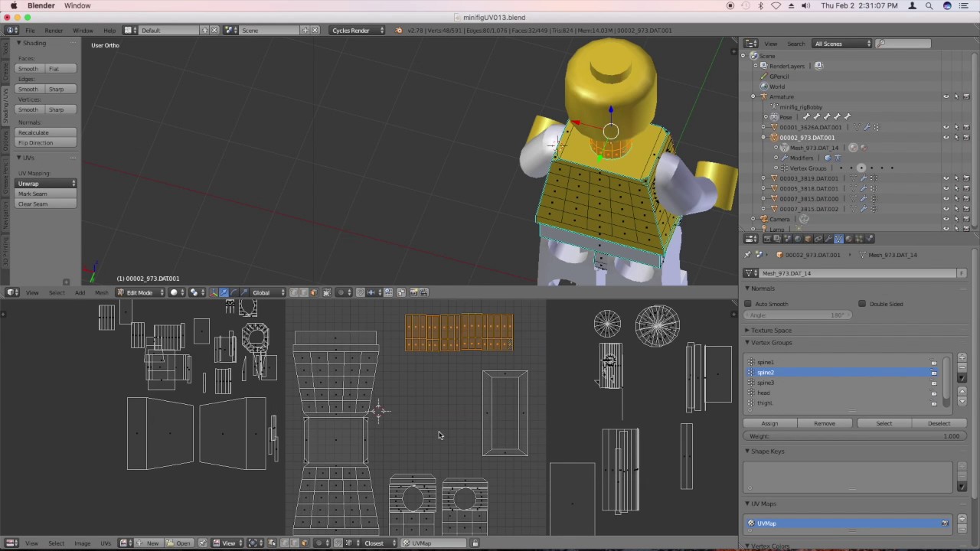This screenshot has height=551, width=980.
Task: Adjust the Weight slider
Action: pyautogui.click(x=854, y=436)
